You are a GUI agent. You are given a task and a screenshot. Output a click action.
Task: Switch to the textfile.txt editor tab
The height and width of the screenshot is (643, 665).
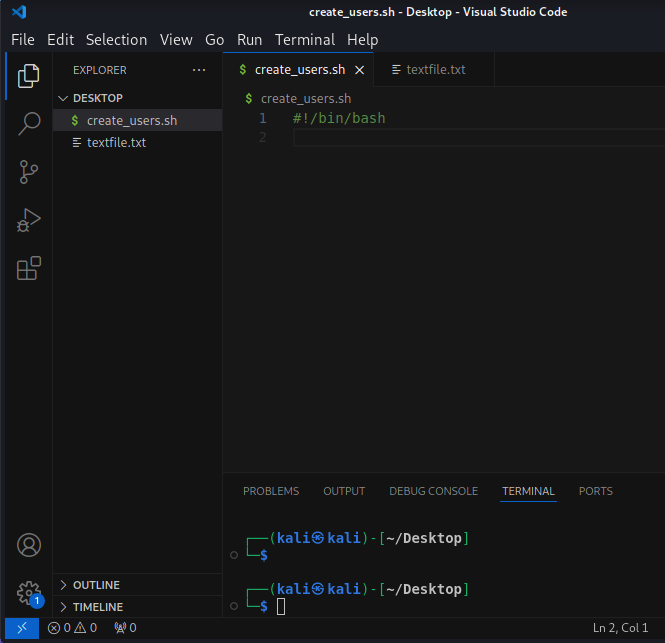click(434, 70)
